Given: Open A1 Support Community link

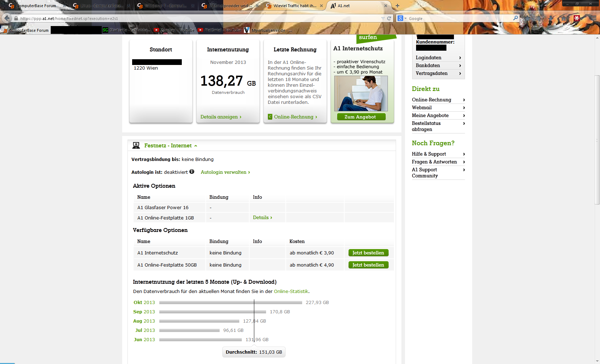Looking at the screenshot, I should (438, 173).
